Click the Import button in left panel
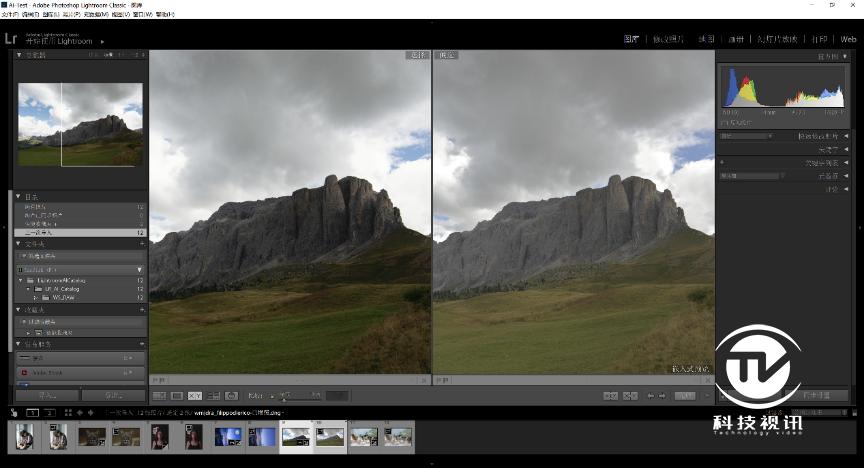The width and height of the screenshot is (864, 468). click(46, 395)
